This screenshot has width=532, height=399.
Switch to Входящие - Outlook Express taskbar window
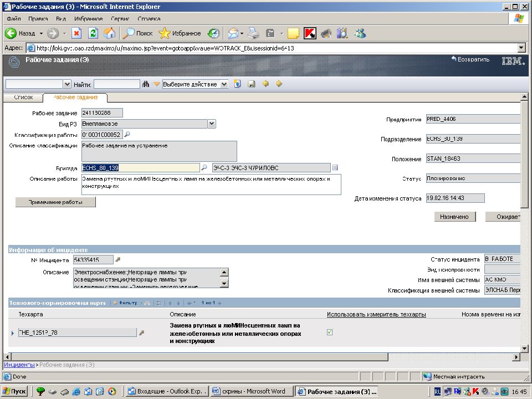click(166, 391)
